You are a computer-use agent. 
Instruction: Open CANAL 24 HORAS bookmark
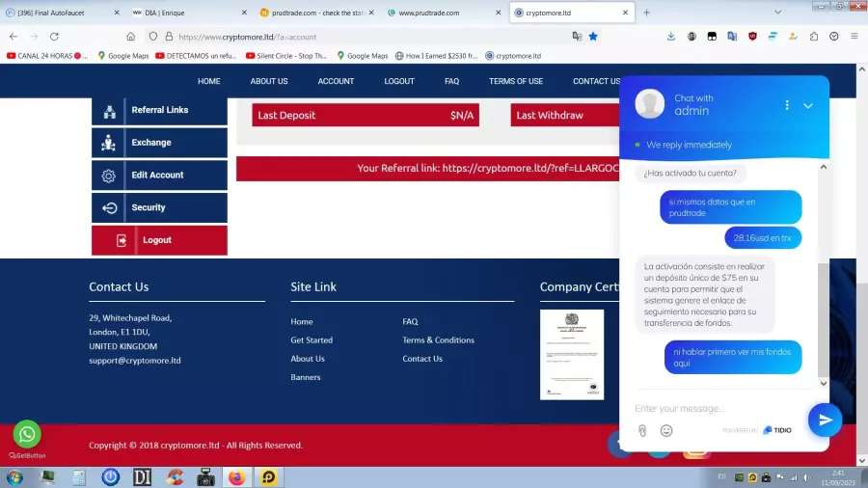[x=47, y=56]
